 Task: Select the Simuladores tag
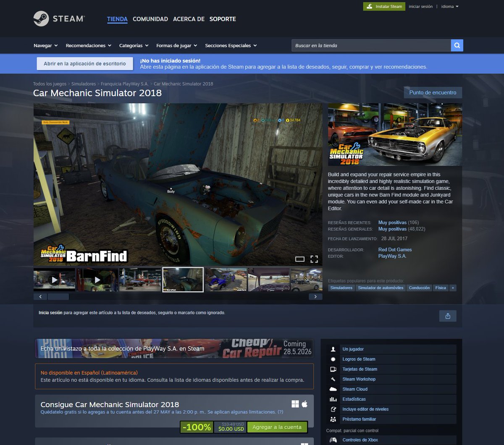coord(341,288)
